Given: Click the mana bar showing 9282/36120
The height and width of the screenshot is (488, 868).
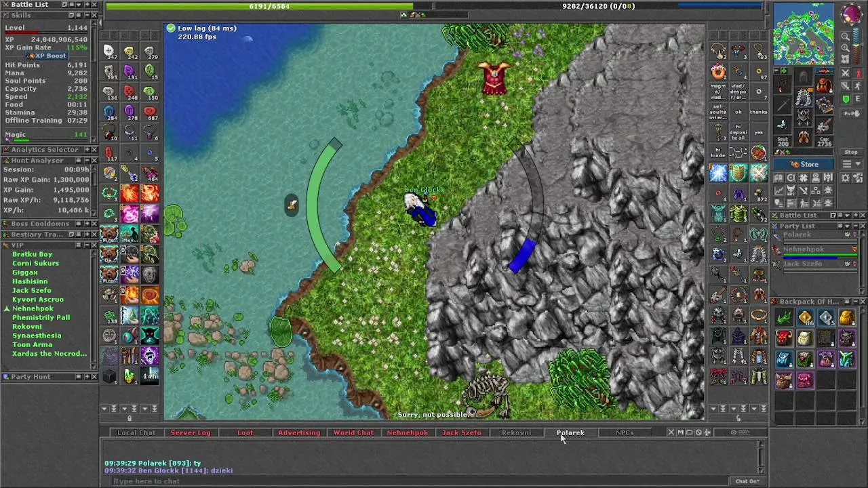Looking at the screenshot, I should (x=598, y=6).
